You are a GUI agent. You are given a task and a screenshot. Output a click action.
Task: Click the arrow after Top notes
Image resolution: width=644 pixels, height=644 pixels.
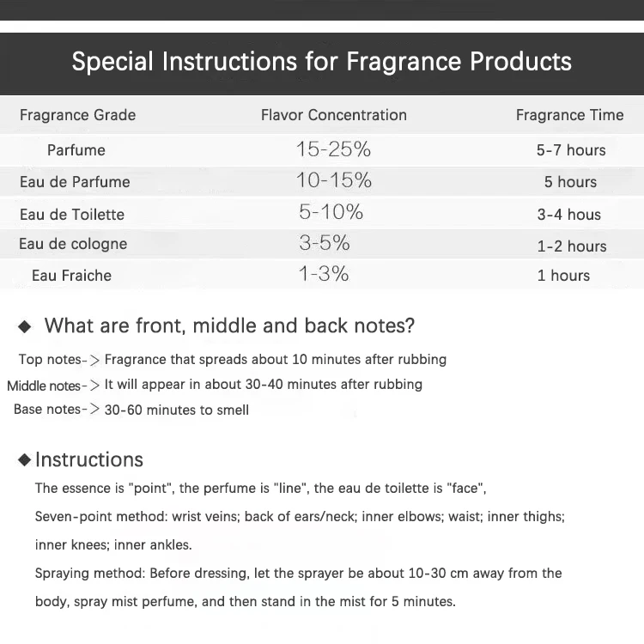pyautogui.click(x=94, y=360)
